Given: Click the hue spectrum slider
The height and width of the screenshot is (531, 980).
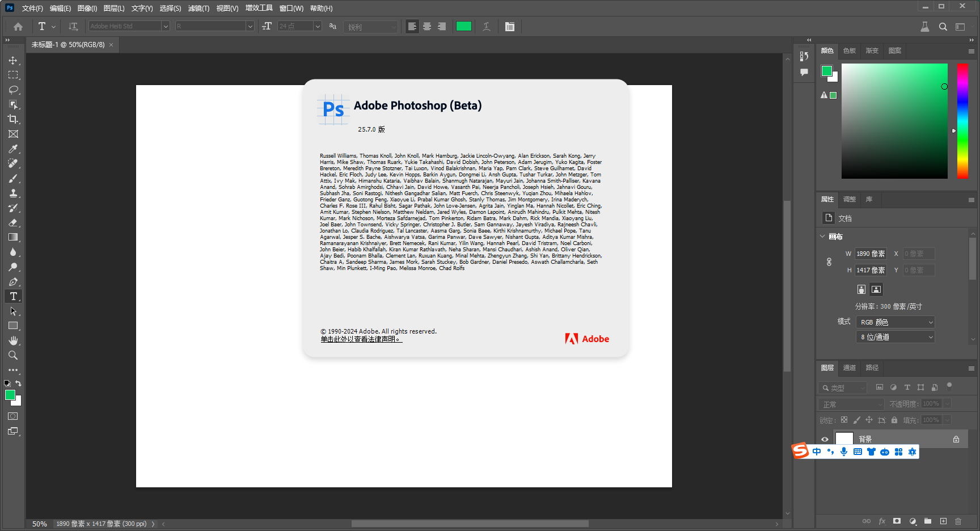Looking at the screenshot, I should click(x=962, y=121).
